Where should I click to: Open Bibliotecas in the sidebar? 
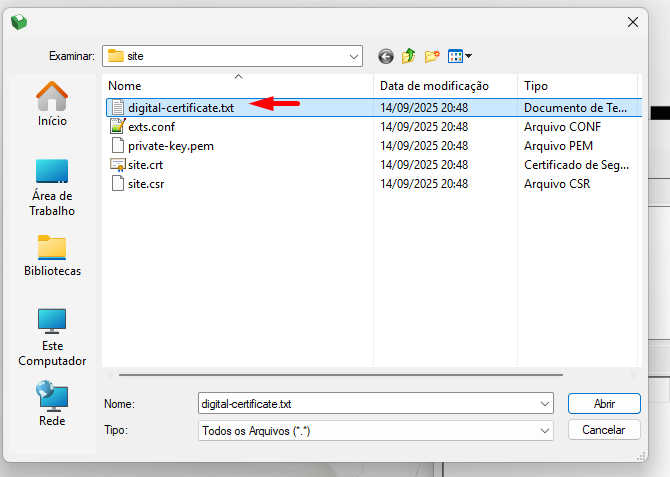52,256
